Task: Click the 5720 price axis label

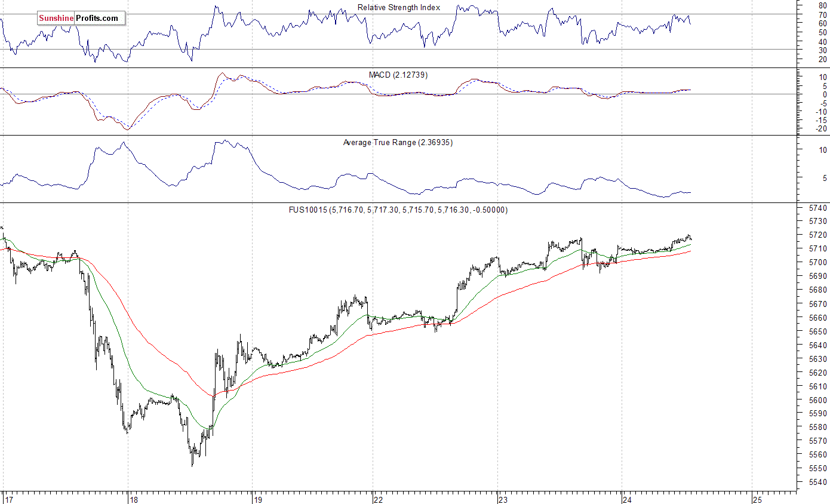Action: point(817,235)
